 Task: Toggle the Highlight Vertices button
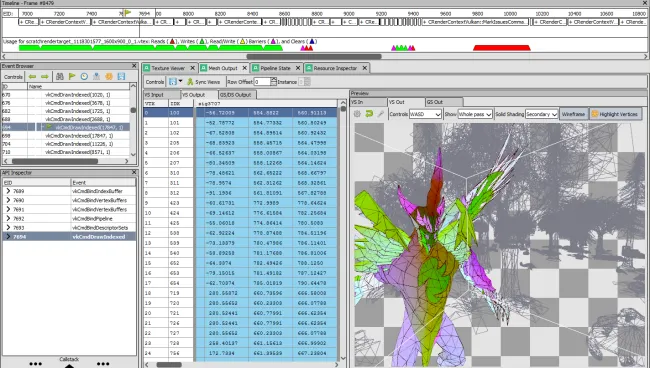click(x=616, y=114)
